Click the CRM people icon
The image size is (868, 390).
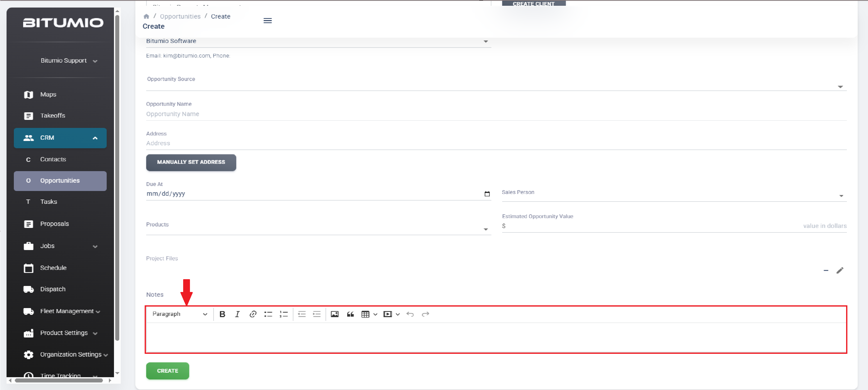pos(29,138)
